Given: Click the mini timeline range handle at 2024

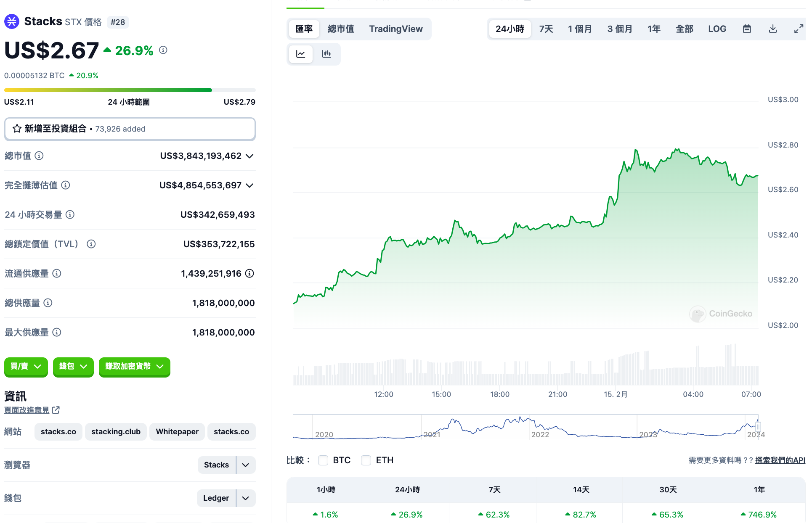Looking at the screenshot, I should tap(758, 427).
